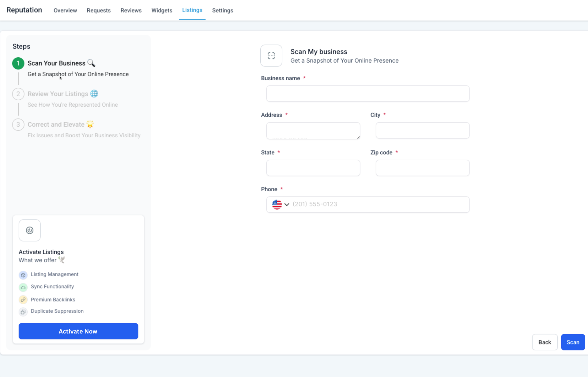
Task: Click the Activate Now button
Action: point(78,331)
